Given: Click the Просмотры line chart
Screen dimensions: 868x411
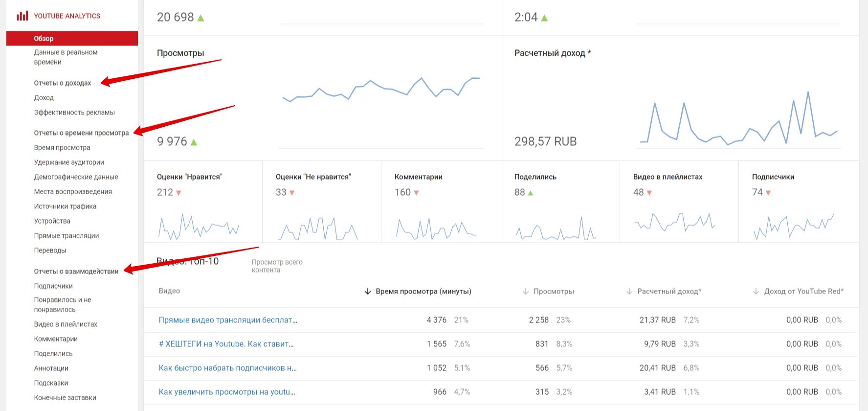Looking at the screenshot, I should 381,89.
